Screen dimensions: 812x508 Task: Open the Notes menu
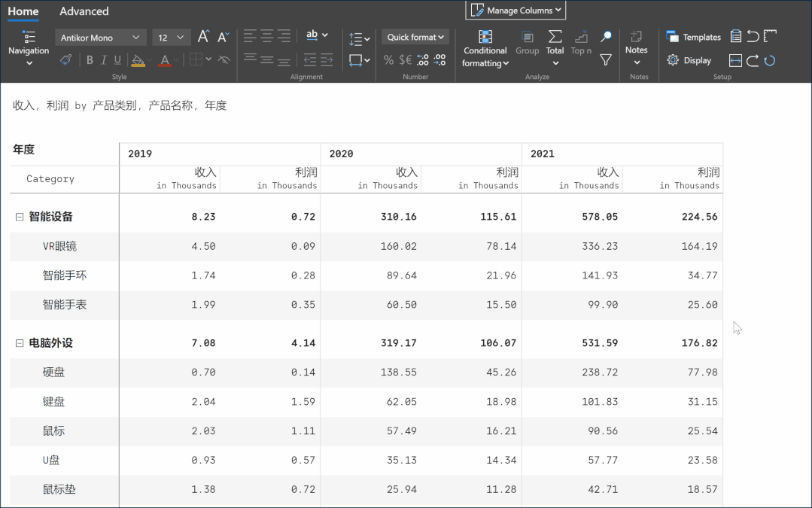click(637, 48)
